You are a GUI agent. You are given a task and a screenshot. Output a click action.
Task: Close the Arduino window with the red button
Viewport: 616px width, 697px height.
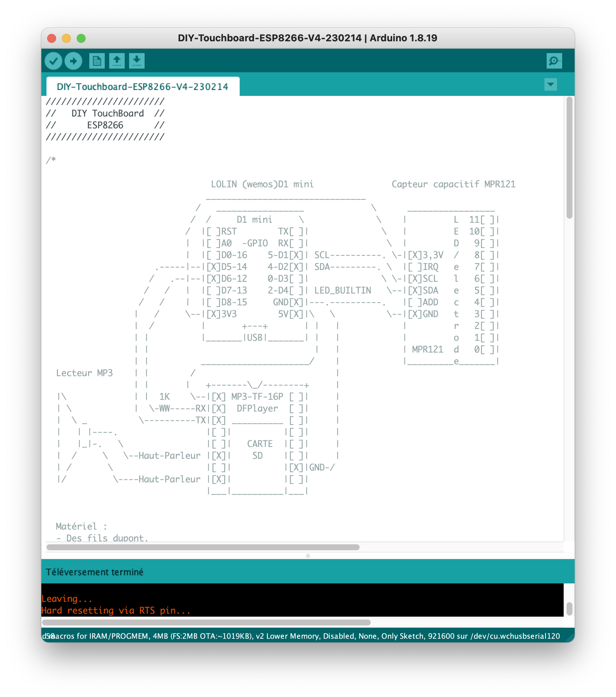pyautogui.click(x=52, y=38)
